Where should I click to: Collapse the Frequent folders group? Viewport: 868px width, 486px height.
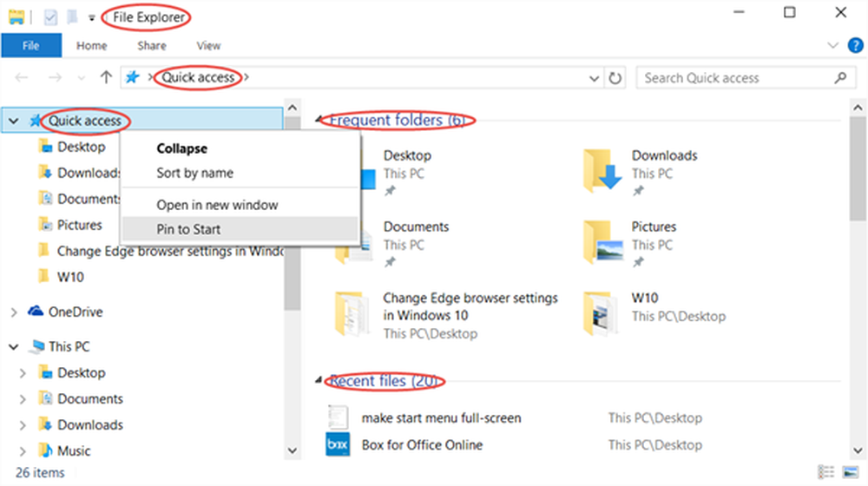coord(319,120)
